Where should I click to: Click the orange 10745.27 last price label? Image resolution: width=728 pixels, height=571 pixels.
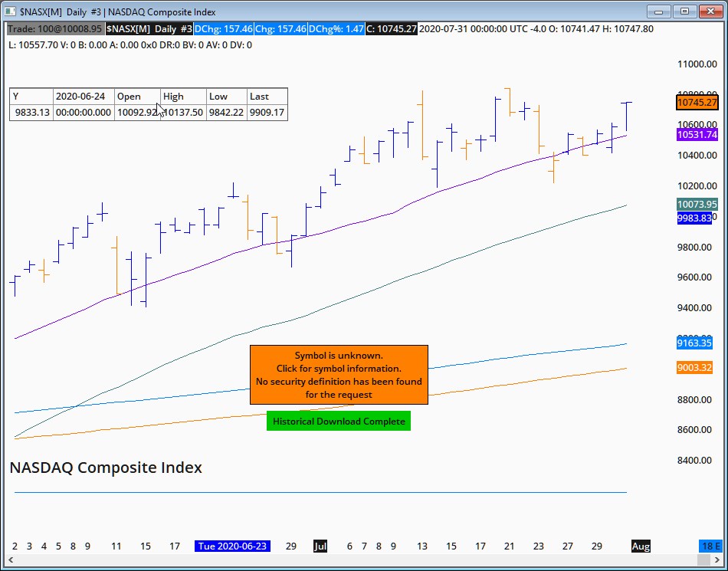697,102
